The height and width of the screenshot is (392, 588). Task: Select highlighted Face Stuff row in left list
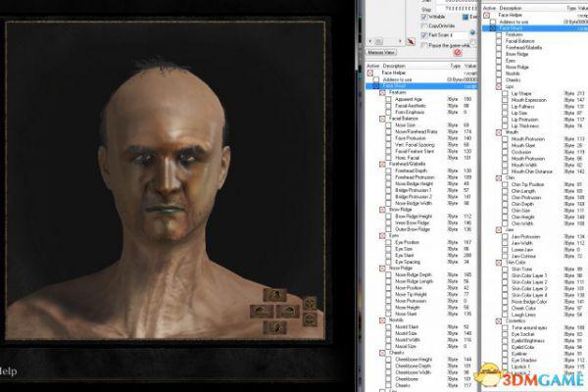(421, 86)
